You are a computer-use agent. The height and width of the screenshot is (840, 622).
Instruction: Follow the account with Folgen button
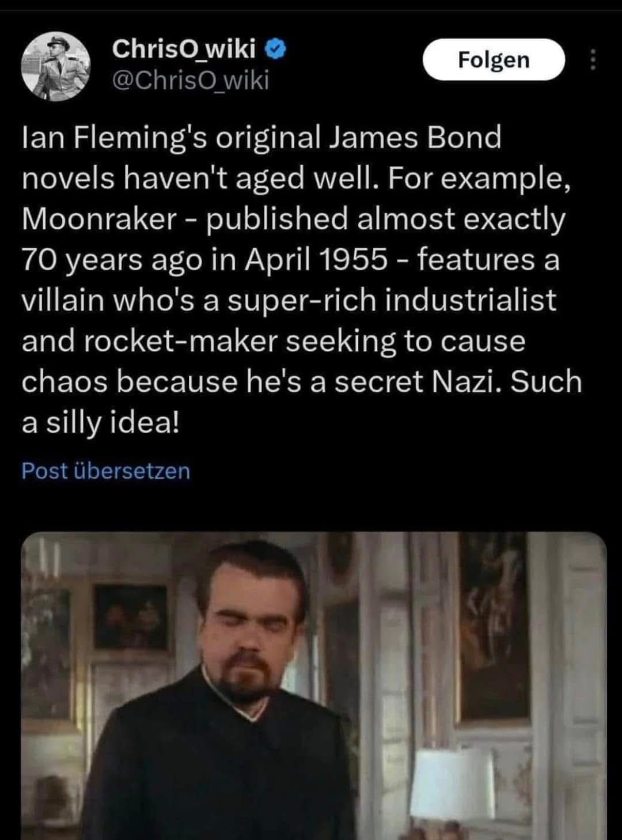(494, 59)
